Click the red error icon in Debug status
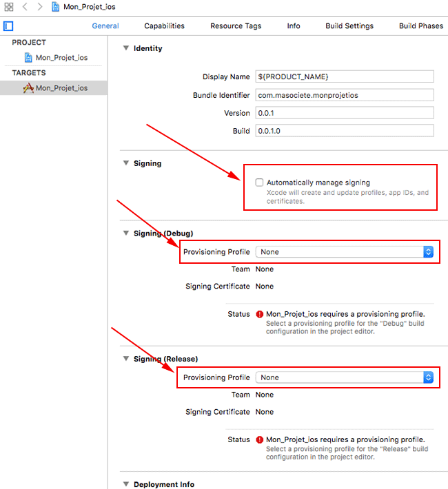 [x=259, y=314]
